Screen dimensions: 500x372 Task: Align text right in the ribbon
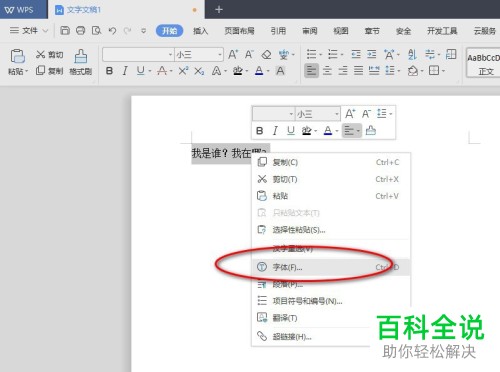pos(343,71)
